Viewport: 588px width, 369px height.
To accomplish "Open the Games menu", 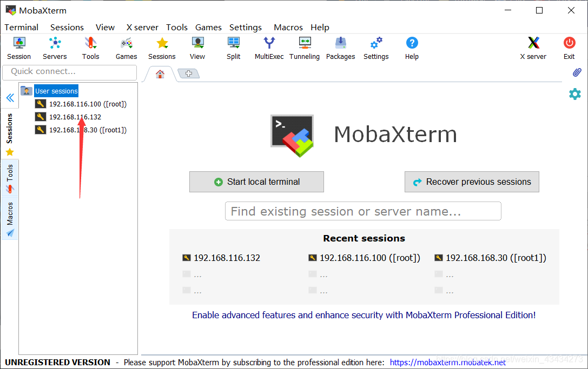I will (208, 28).
